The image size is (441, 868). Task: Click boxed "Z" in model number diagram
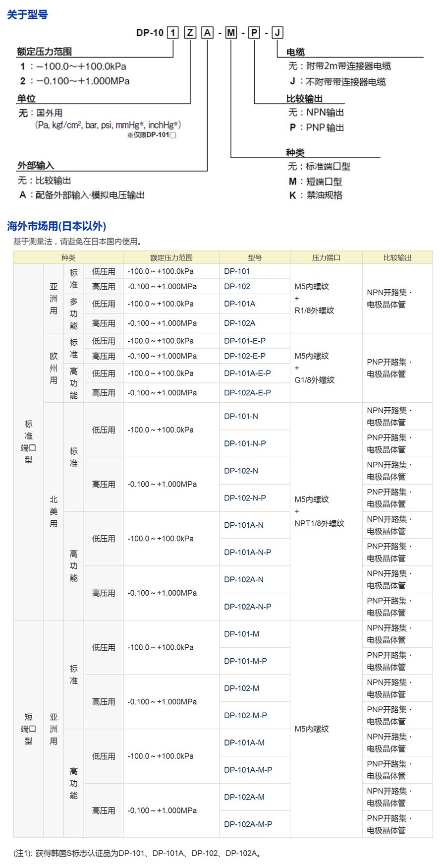(x=190, y=33)
